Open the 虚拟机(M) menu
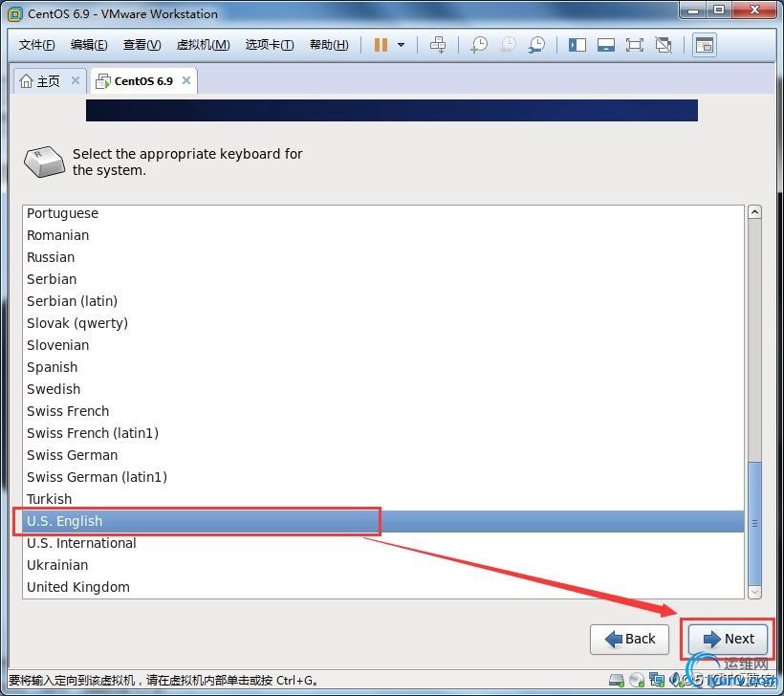Image resolution: width=784 pixels, height=696 pixels. pos(203,45)
